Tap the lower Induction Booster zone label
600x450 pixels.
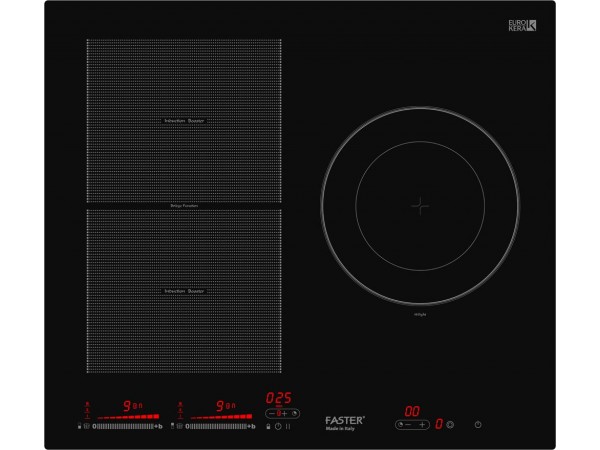click(x=184, y=291)
